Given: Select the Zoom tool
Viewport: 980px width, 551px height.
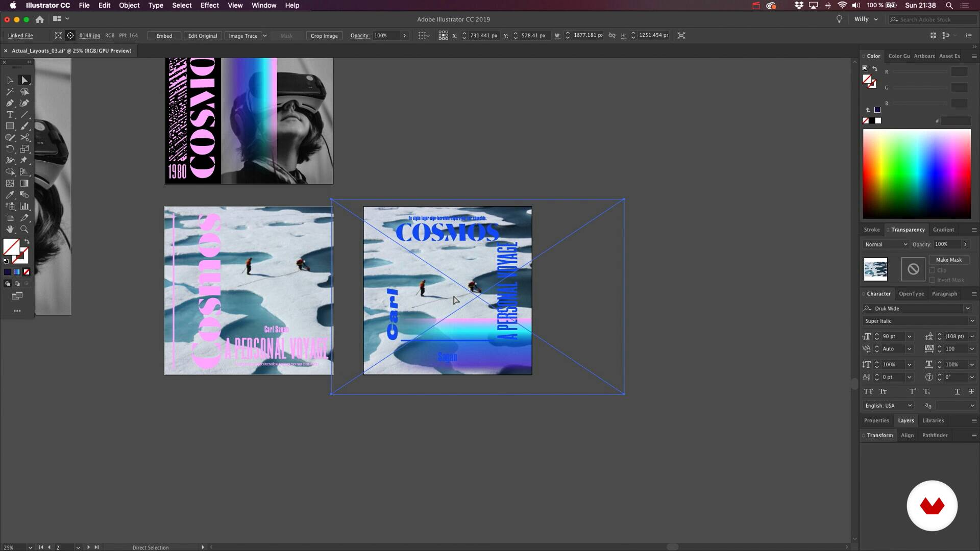Looking at the screenshot, I should click(24, 229).
